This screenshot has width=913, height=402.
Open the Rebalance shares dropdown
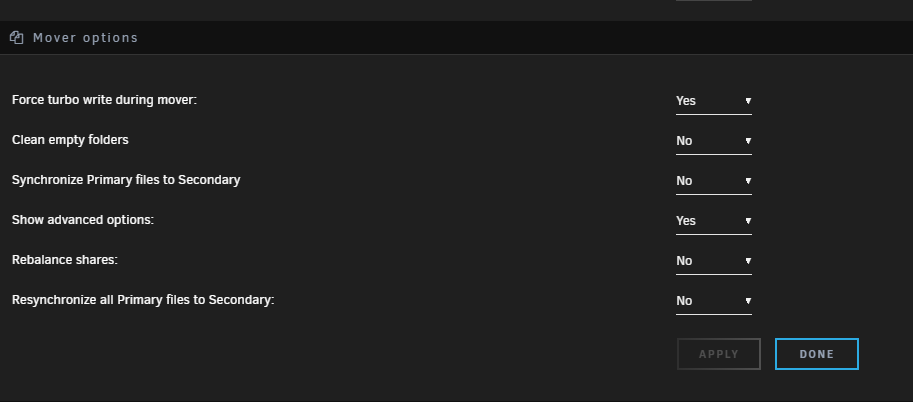713,261
